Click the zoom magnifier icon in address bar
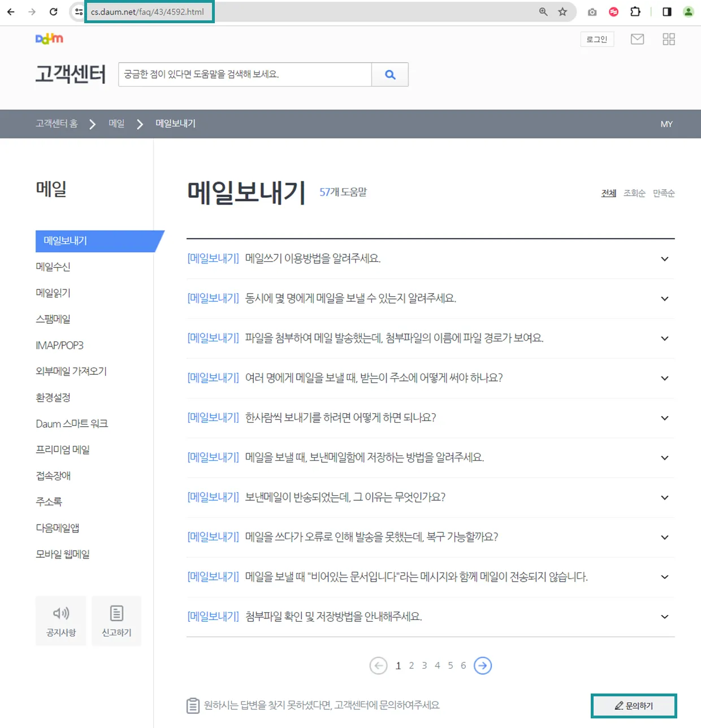 (543, 12)
